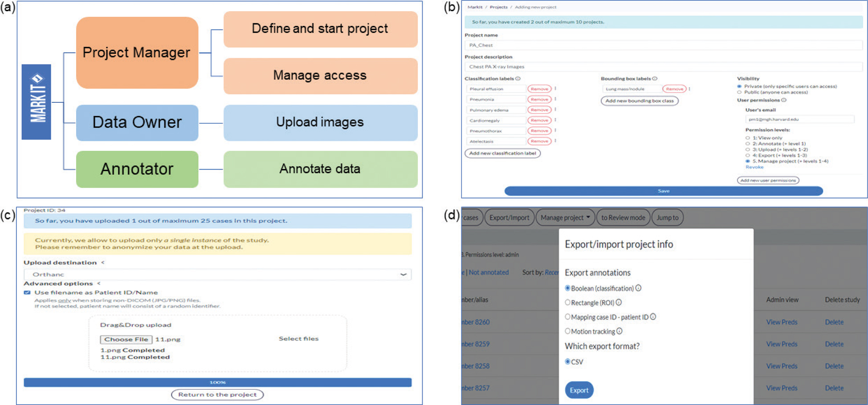
Task: Click info icon after Rectangle (ROI)
Action: coord(619,303)
